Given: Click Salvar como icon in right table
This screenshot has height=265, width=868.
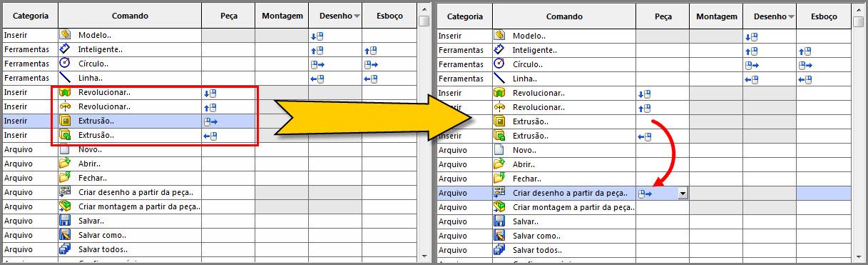Looking at the screenshot, I should 499,236.
